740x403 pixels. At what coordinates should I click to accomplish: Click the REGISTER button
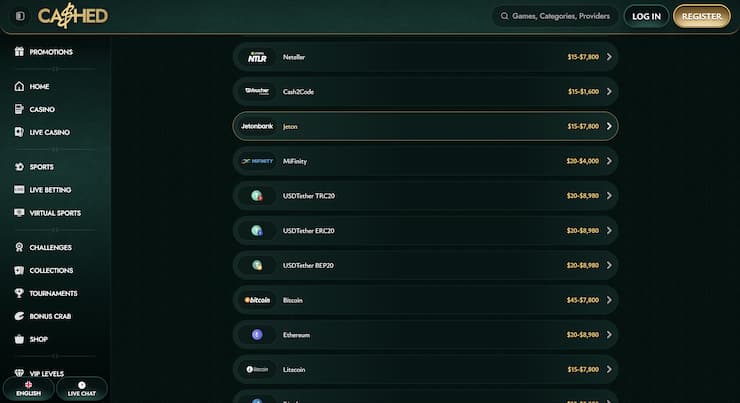(x=701, y=16)
